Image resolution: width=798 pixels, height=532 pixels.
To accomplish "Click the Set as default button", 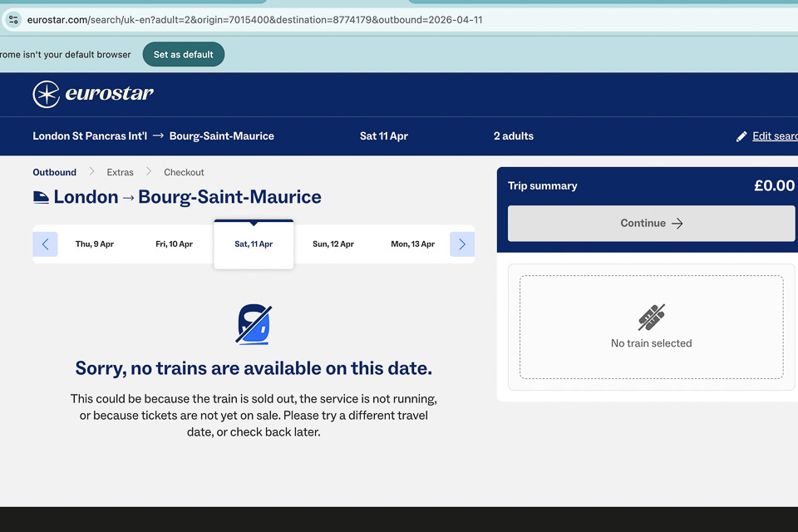I will (183, 55).
